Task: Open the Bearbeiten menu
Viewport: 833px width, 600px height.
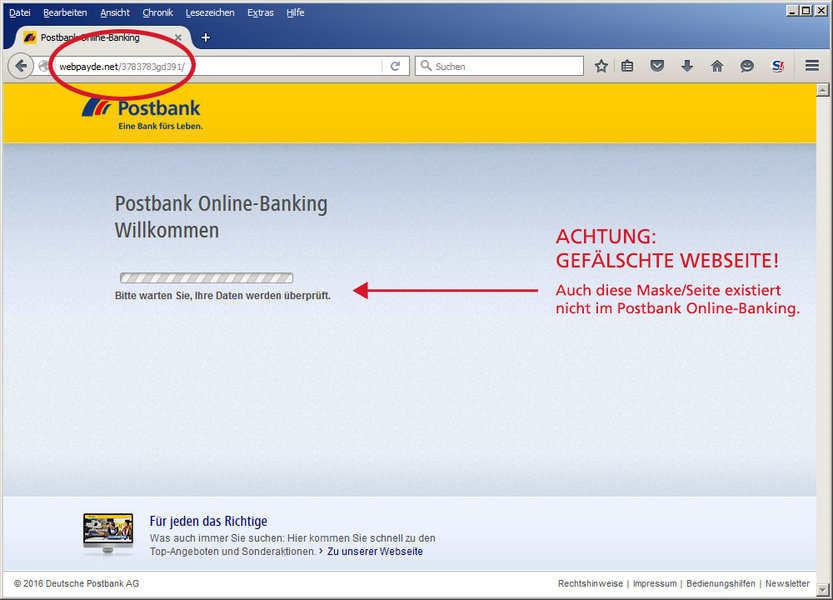Action: tap(65, 12)
